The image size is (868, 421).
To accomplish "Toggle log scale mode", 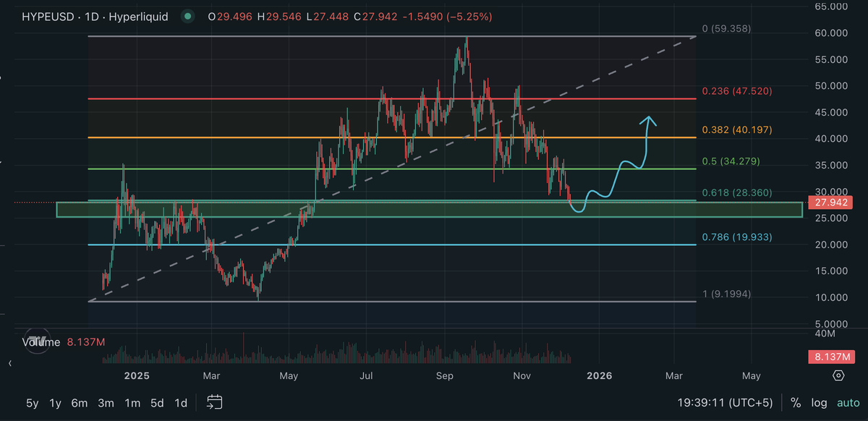I will coord(819,403).
